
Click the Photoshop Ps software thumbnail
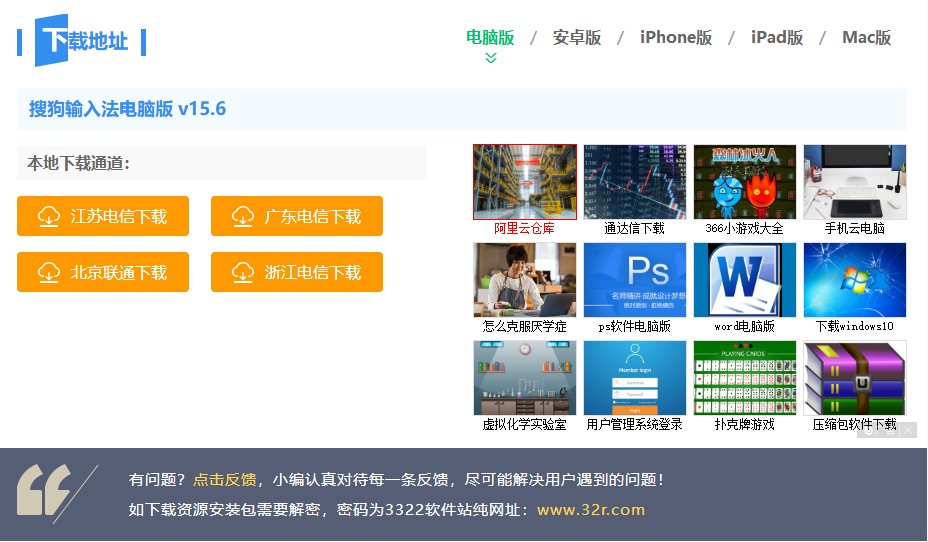tap(635, 280)
